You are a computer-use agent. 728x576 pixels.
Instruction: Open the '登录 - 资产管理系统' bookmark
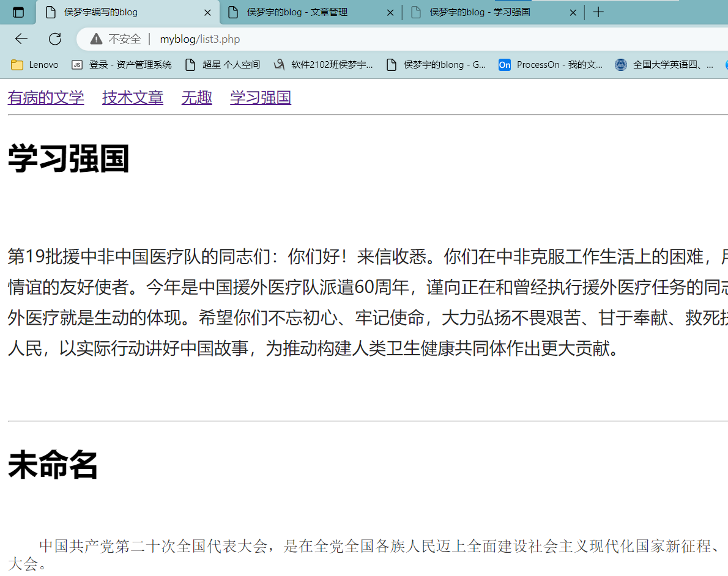click(120, 64)
